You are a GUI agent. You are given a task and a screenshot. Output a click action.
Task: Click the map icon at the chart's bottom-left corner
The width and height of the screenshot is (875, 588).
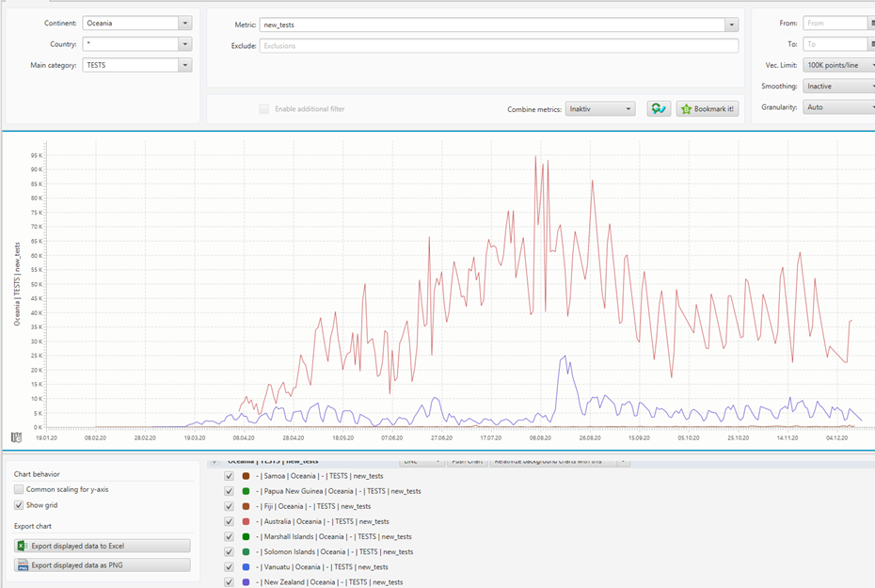pyautogui.click(x=16, y=437)
